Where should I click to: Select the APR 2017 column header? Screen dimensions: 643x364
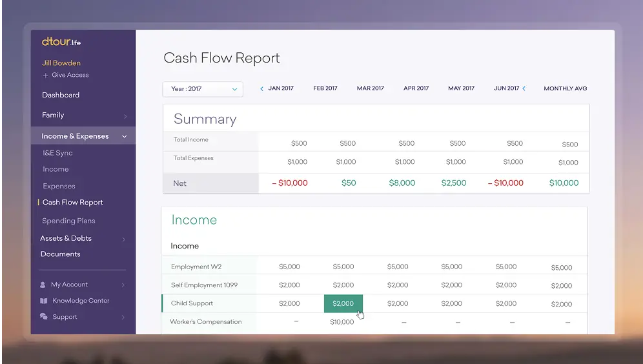click(416, 88)
